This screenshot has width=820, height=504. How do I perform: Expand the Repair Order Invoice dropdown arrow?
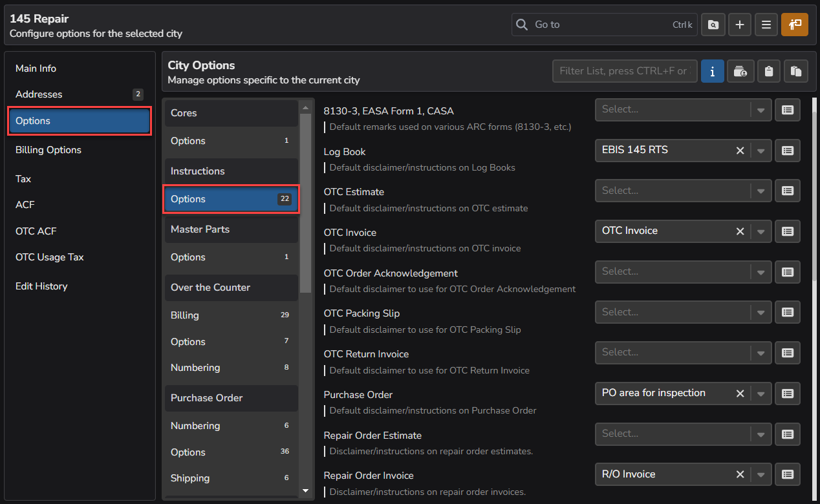coord(761,475)
